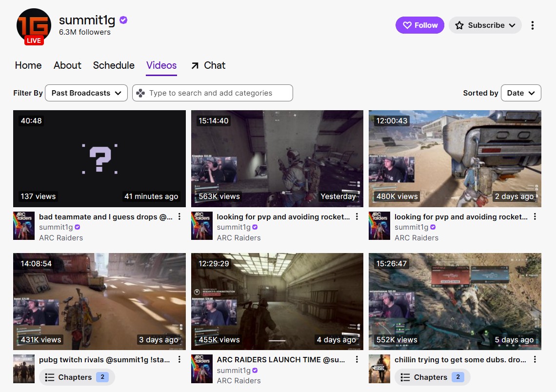This screenshot has height=392, width=556.
Task: Play the 12:29:29 video from 4 days ago
Action: tap(278, 301)
